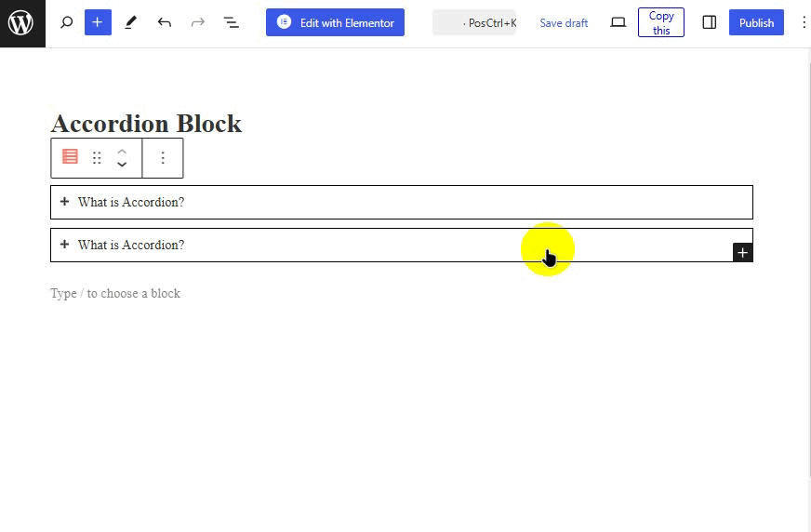
Task: Click the Redo arrow
Action: [x=198, y=23]
